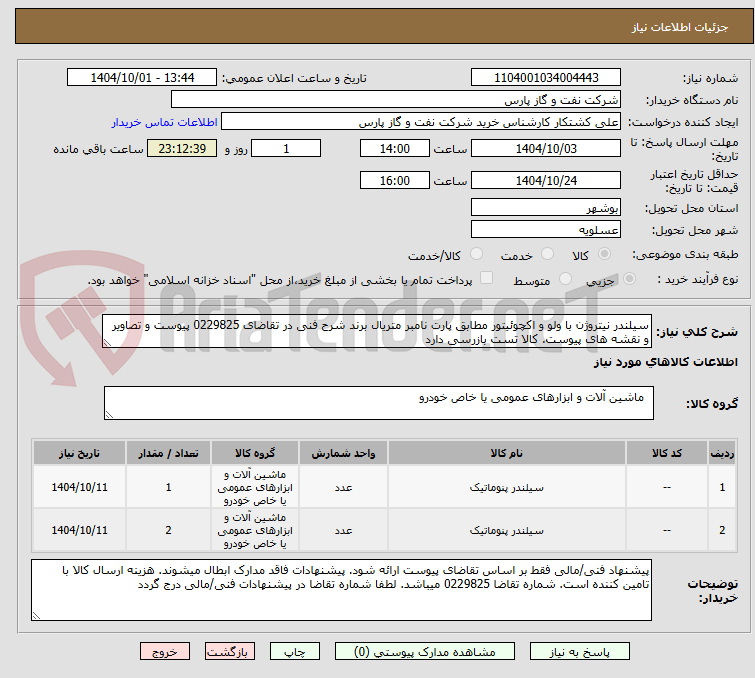Click response deadline date 1404/10/03
755x678 pixels.
pos(546,148)
